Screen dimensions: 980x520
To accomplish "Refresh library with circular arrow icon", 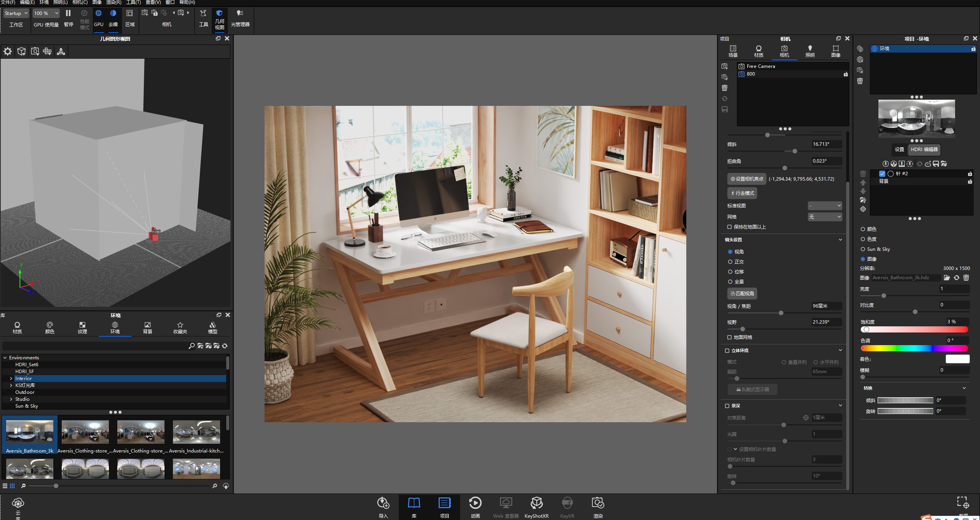I will click(225, 346).
